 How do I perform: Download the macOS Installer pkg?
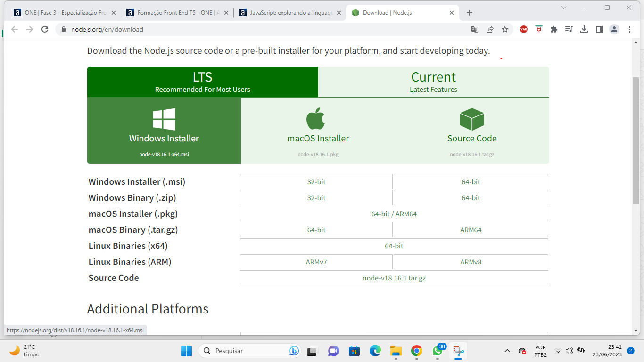click(318, 131)
